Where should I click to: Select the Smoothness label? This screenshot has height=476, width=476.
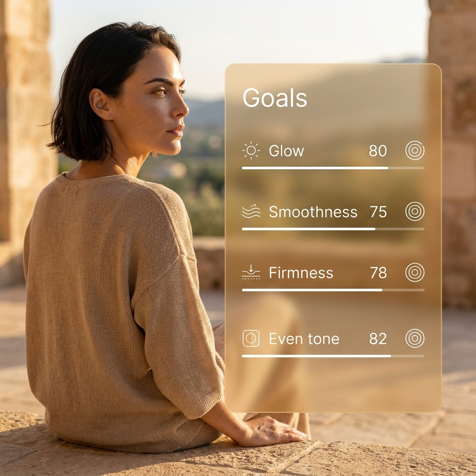tap(313, 212)
